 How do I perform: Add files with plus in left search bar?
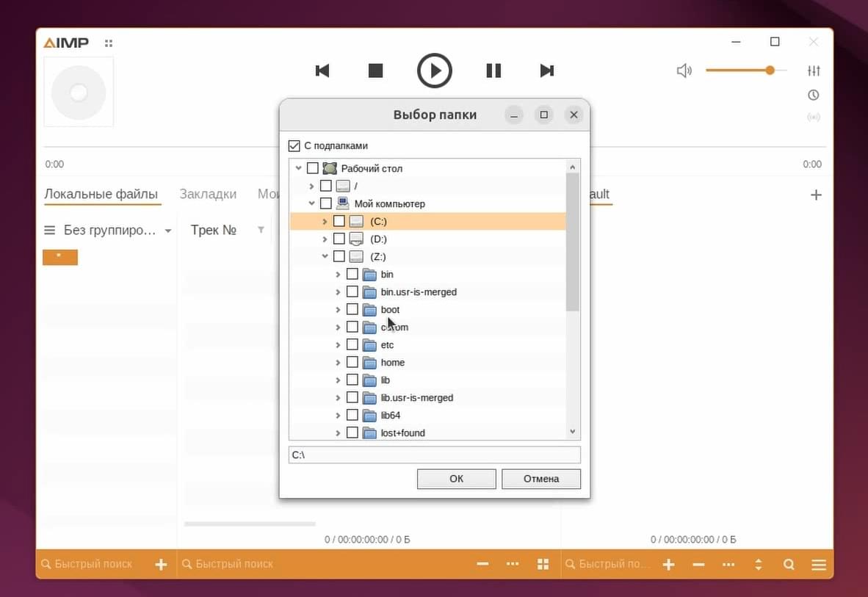coord(161,565)
